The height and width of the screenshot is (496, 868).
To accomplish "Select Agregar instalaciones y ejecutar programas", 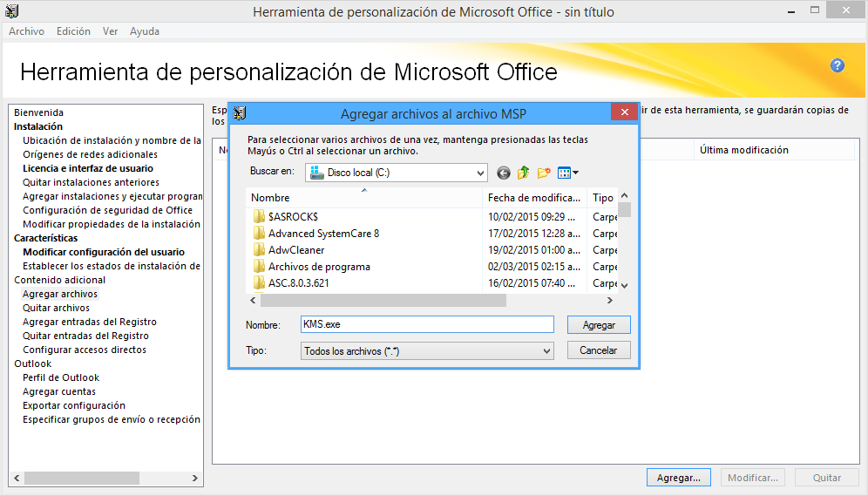I will point(112,196).
